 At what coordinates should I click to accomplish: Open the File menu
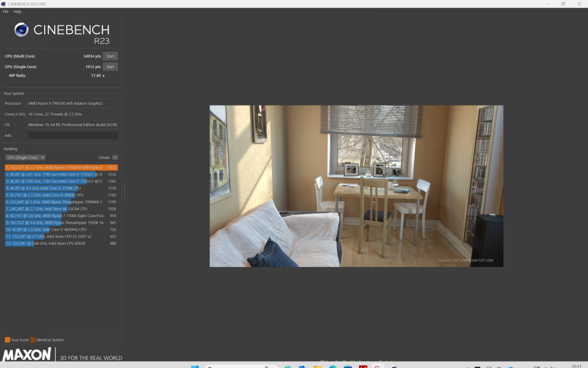(x=6, y=12)
